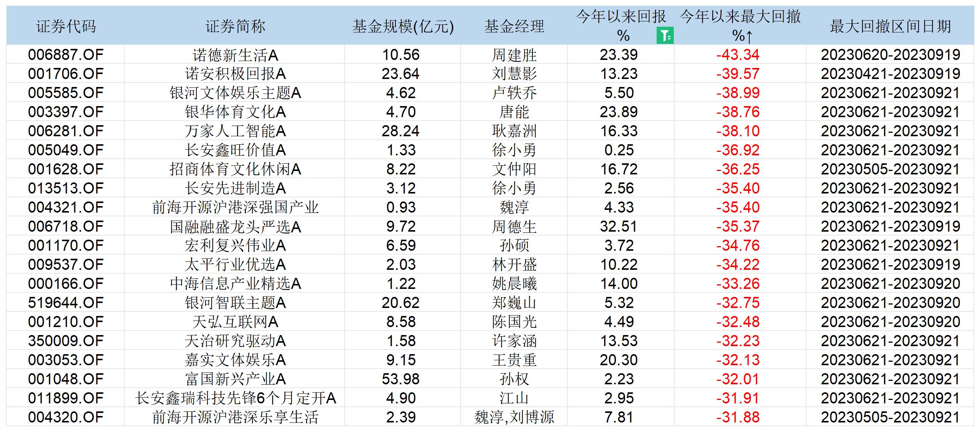This screenshot has width=980, height=432.
Task: Click the green filter icon in header
Action: [665, 36]
